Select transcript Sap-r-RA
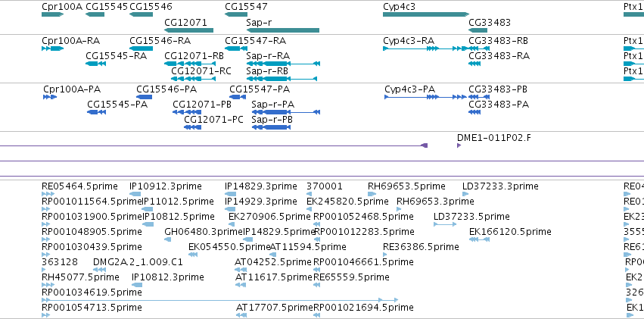 [x=283, y=64]
